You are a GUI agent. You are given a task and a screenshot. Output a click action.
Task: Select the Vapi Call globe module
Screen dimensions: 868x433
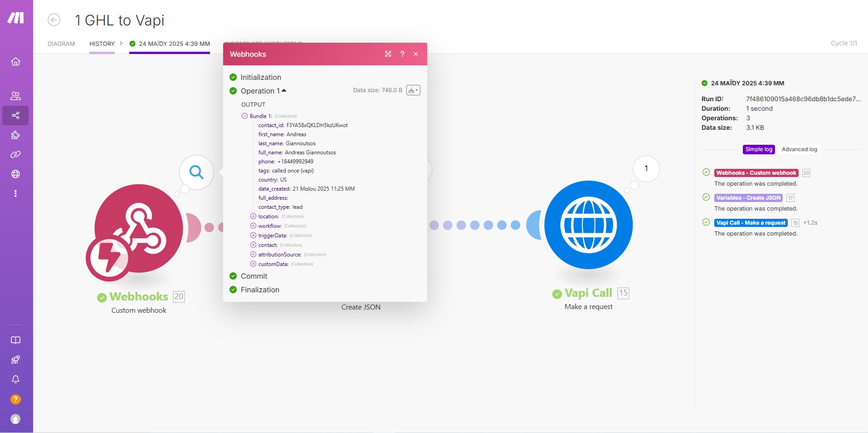(589, 225)
